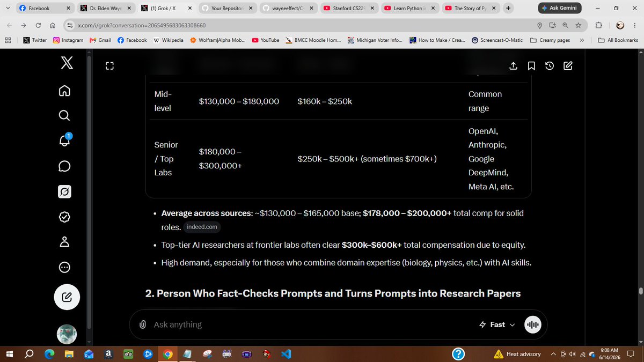Open the Gmail bookmark
The height and width of the screenshot is (362, 644).
(100, 40)
